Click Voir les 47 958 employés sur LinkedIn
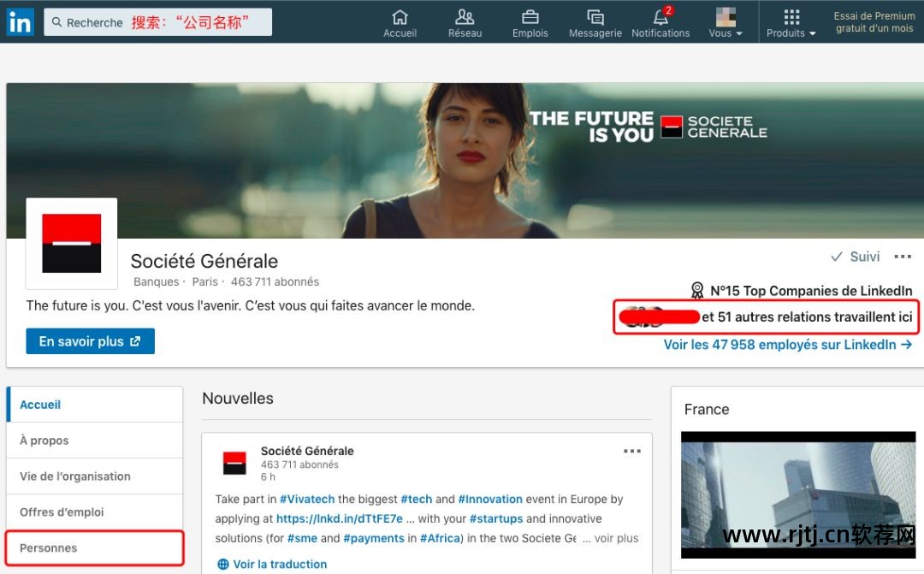 [x=788, y=345]
